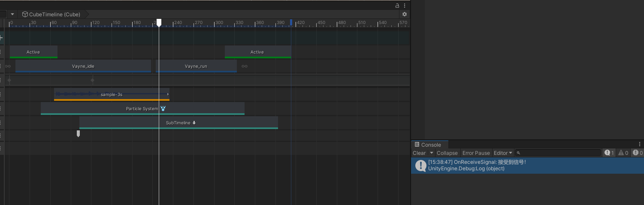
Task: Click the infinity icon left of Vayne_idle
Action: coord(8,66)
